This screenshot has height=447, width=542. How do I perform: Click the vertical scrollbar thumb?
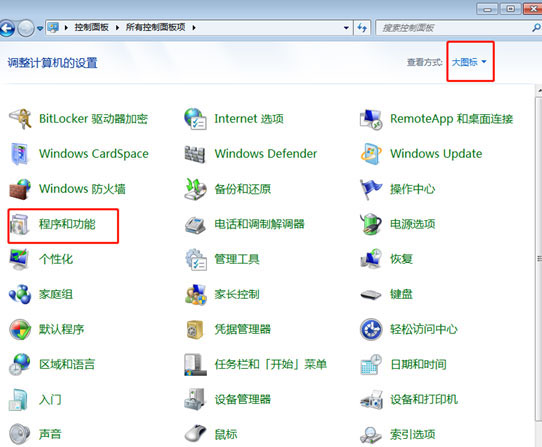pos(539,259)
